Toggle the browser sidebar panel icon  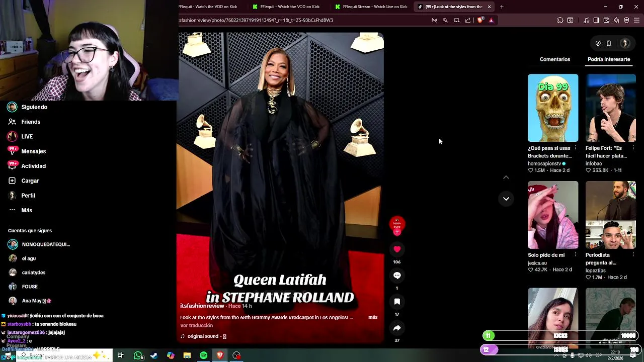point(596,20)
